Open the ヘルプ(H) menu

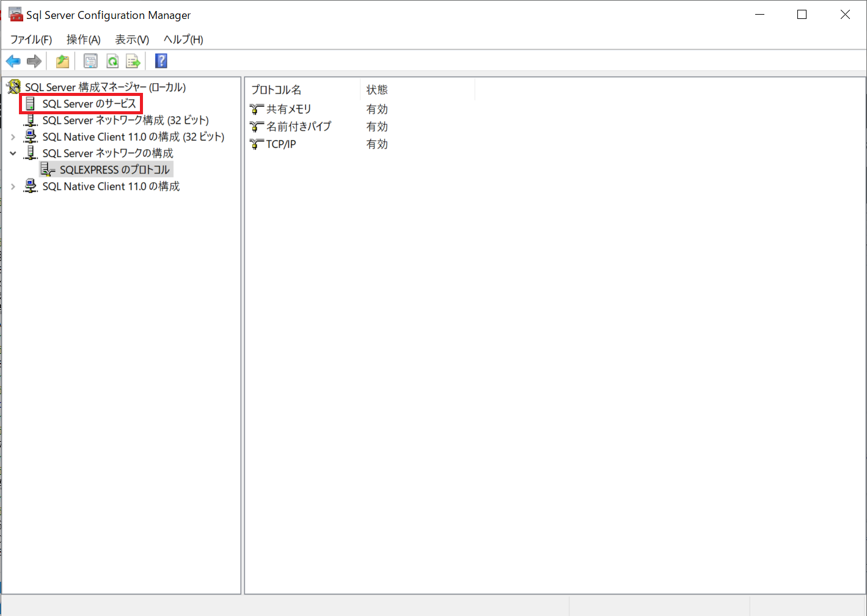[x=183, y=40]
